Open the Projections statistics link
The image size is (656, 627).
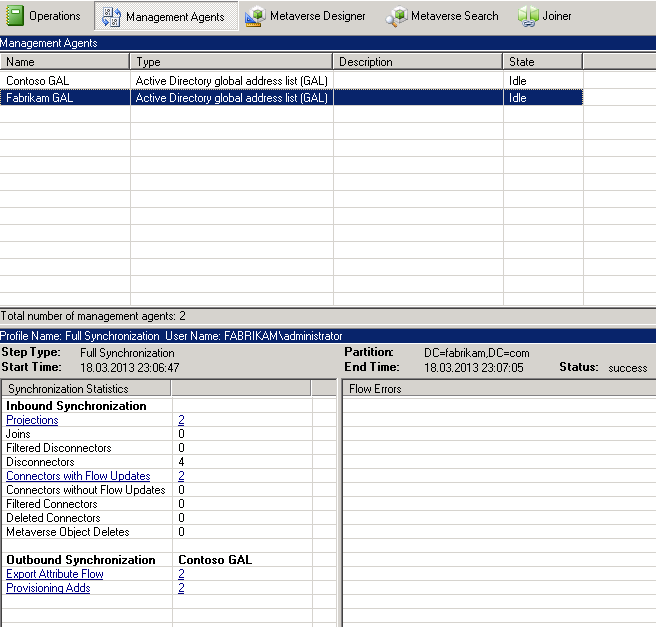point(32,420)
